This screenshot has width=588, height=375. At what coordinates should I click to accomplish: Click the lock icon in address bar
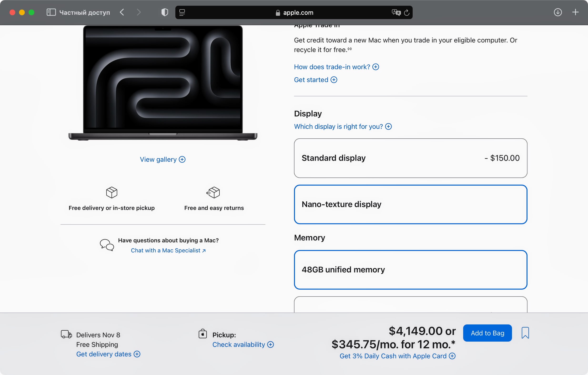278,13
